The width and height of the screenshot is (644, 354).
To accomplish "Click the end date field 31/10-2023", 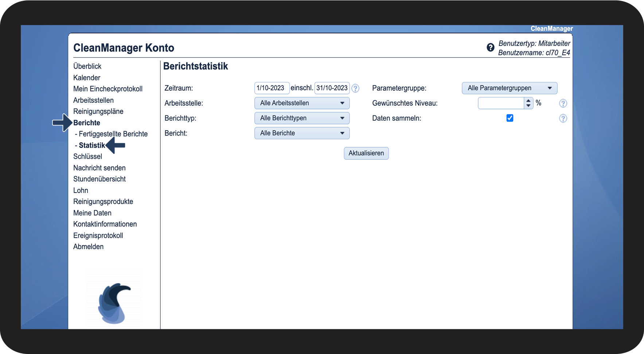I will coord(332,88).
